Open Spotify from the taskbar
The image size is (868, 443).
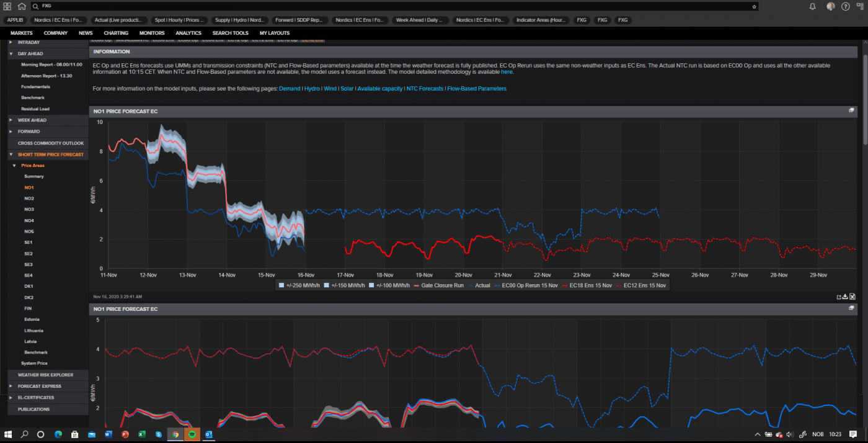pyautogui.click(x=192, y=434)
